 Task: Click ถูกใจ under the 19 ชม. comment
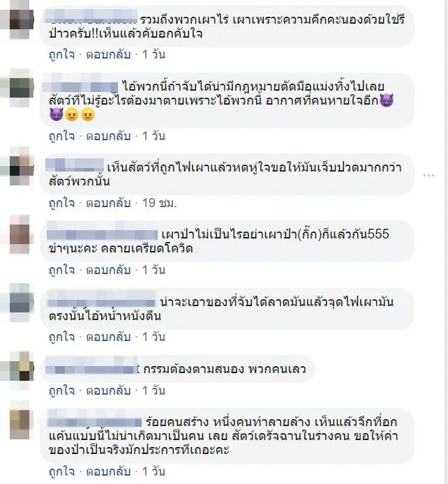(x=61, y=203)
